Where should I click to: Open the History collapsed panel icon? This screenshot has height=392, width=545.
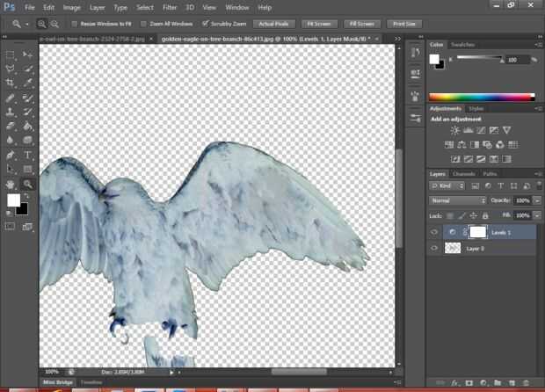coord(416,53)
